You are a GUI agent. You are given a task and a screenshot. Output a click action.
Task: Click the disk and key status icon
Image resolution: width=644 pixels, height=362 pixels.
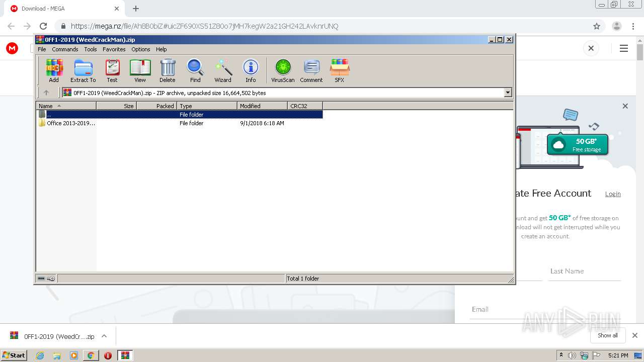coord(46,279)
